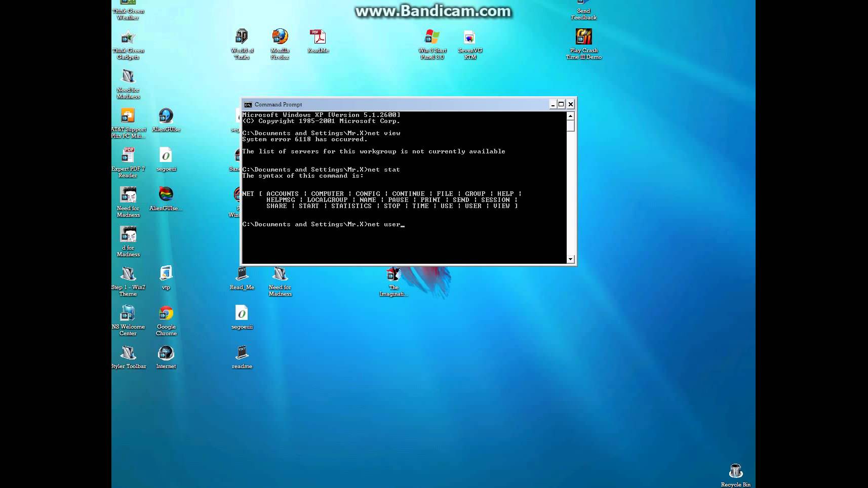Open Mozilla Firefox shortcut

click(280, 36)
